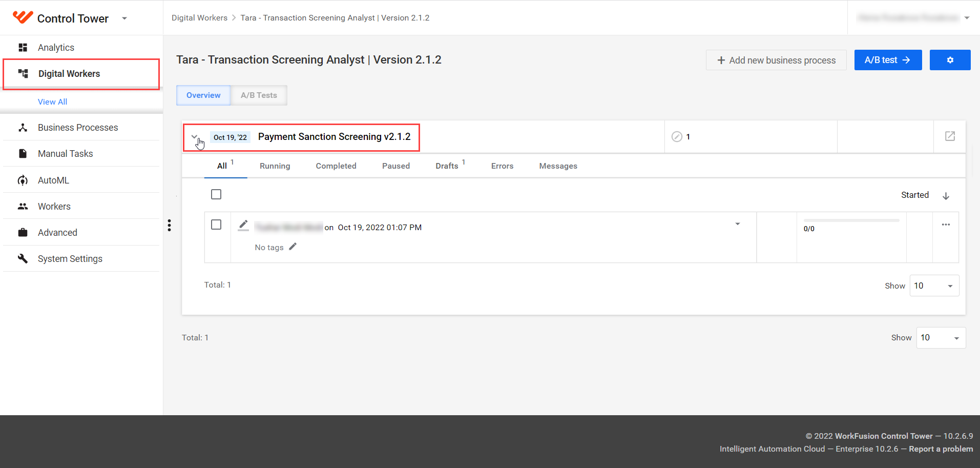Select the Running tab
The image size is (980, 468).
275,166
